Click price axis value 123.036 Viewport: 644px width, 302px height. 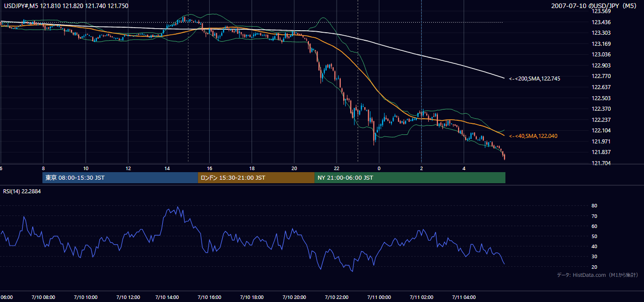coord(601,54)
